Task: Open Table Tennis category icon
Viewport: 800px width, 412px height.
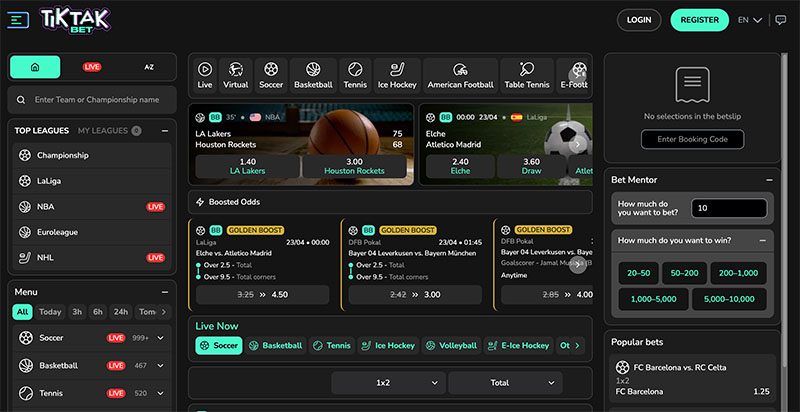Action: (x=527, y=75)
